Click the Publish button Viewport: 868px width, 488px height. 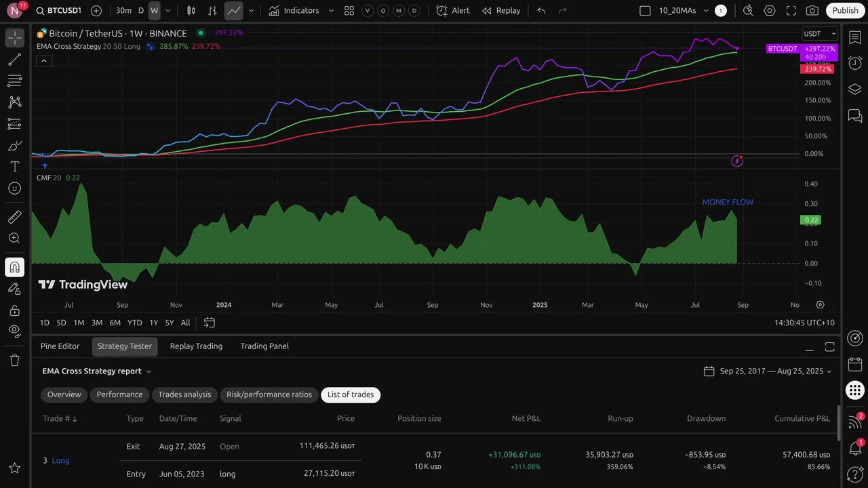point(845,11)
